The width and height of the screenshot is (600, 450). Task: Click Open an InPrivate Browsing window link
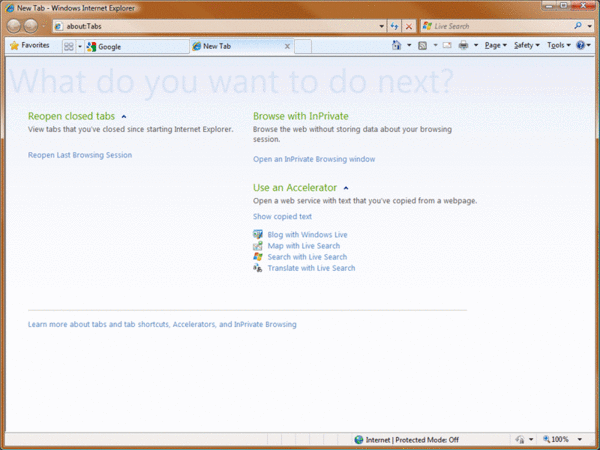pyautogui.click(x=314, y=159)
